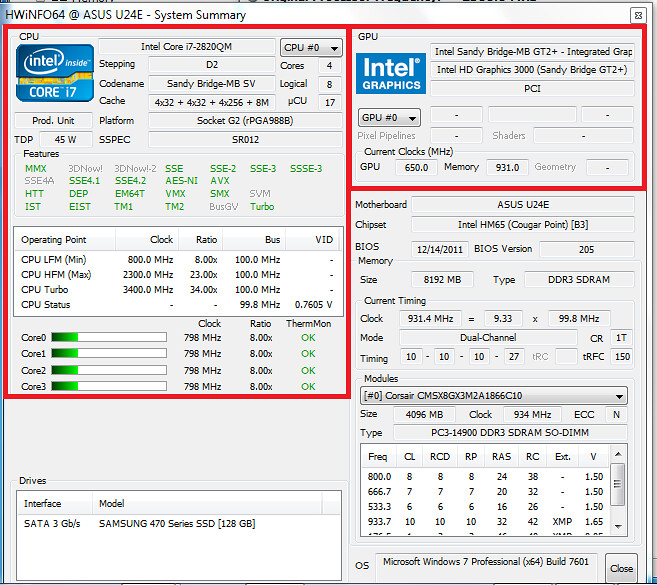Select the 666.7 frequency timing row
657x585 pixels.
pos(485,492)
